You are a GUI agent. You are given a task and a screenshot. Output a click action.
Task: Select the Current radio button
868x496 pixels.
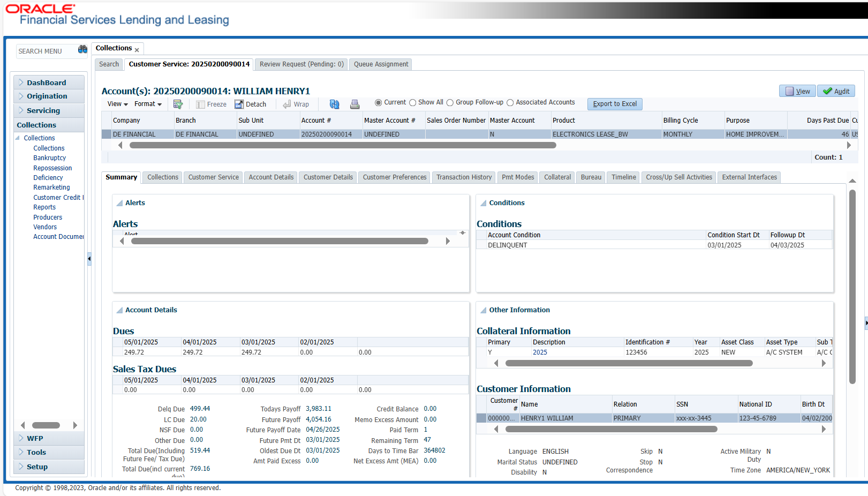(379, 102)
